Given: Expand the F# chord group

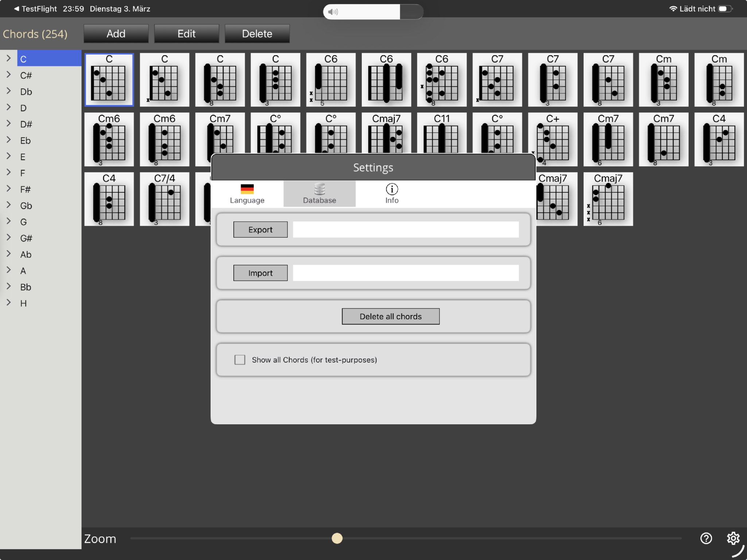Looking at the screenshot, I should click(x=9, y=189).
